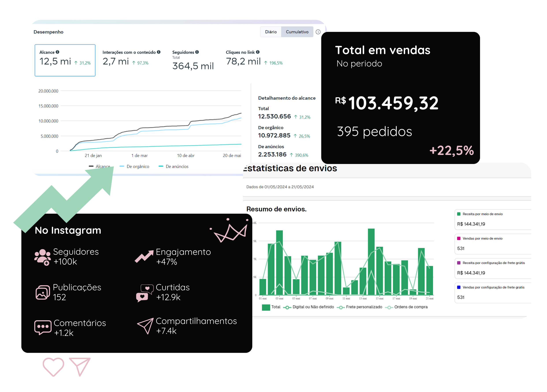Viewport: 547px width, 392px height.
Task: Switch to Diário view
Action: pyautogui.click(x=271, y=32)
